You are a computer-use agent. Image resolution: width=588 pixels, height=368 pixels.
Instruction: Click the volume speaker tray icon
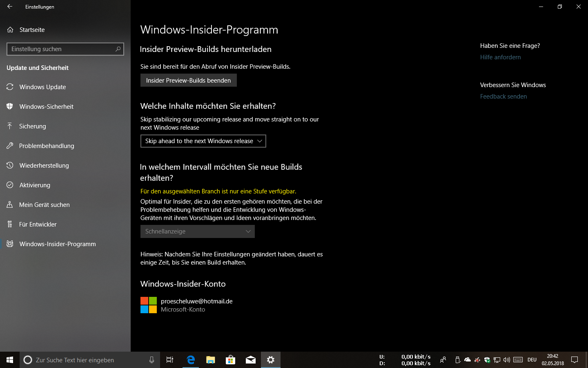tap(507, 360)
